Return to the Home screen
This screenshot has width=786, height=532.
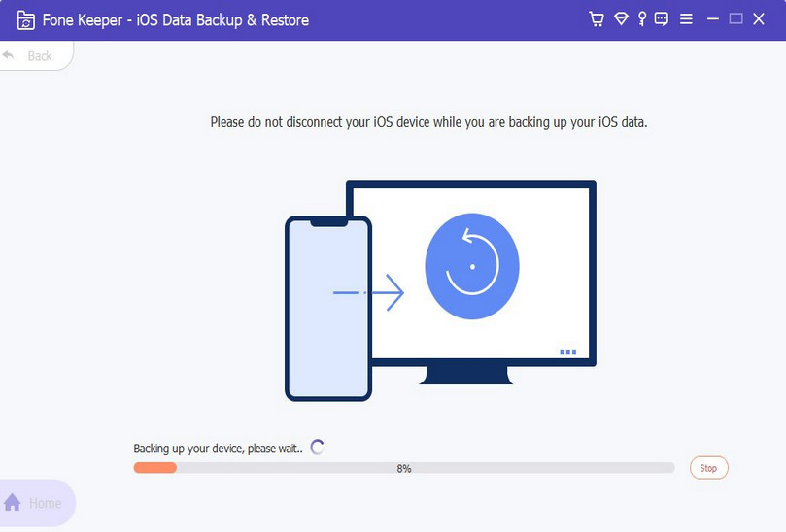[35, 503]
